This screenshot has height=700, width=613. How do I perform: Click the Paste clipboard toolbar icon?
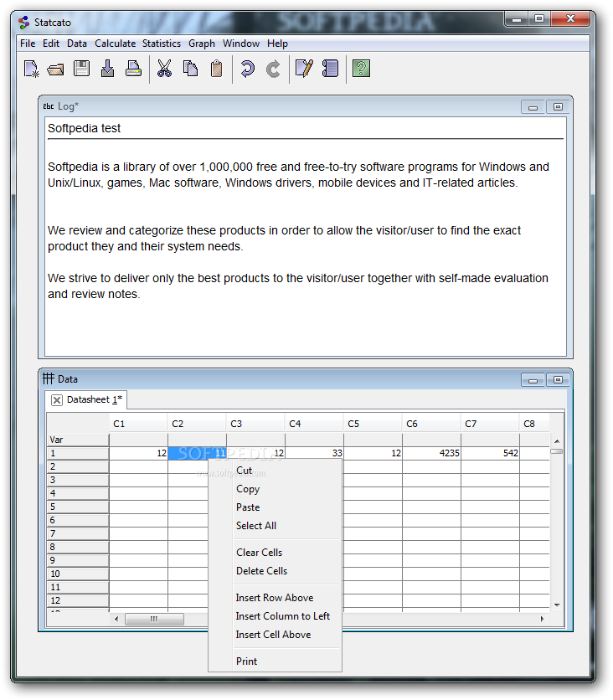click(217, 69)
